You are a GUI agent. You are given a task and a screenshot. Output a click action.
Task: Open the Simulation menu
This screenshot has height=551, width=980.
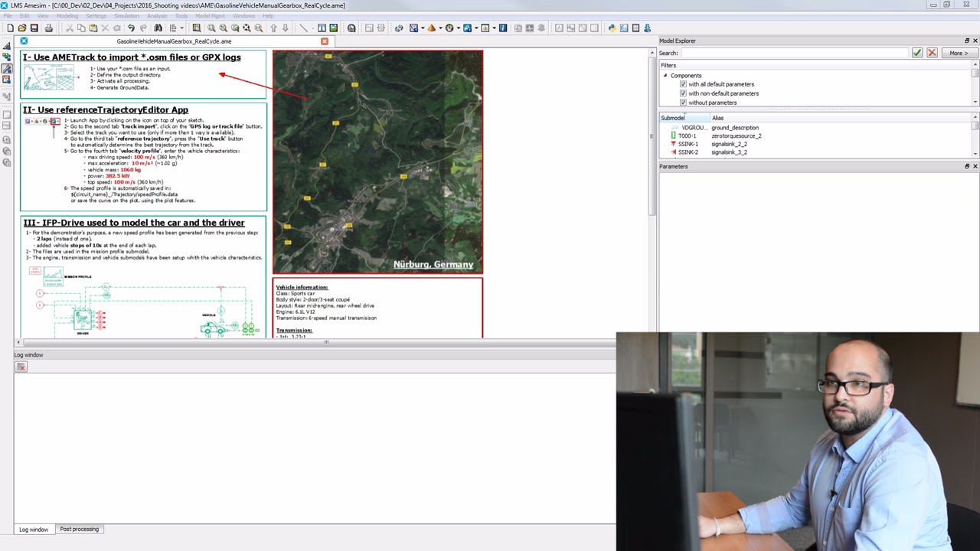(x=126, y=15)
